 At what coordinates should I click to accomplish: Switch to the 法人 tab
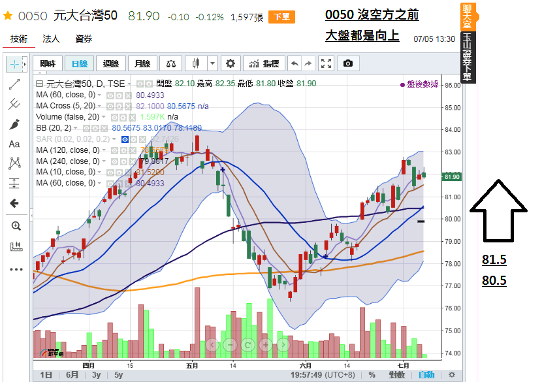(x=51, y=39)
